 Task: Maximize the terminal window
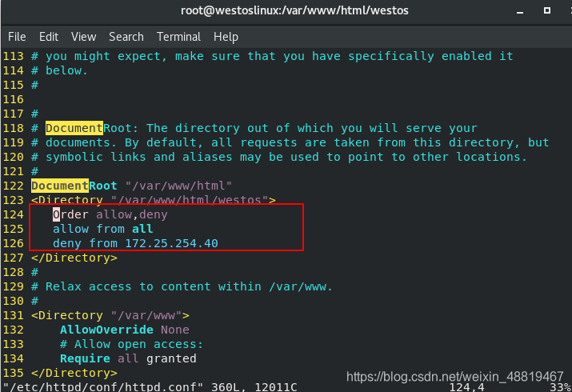[x=547, y=10]
